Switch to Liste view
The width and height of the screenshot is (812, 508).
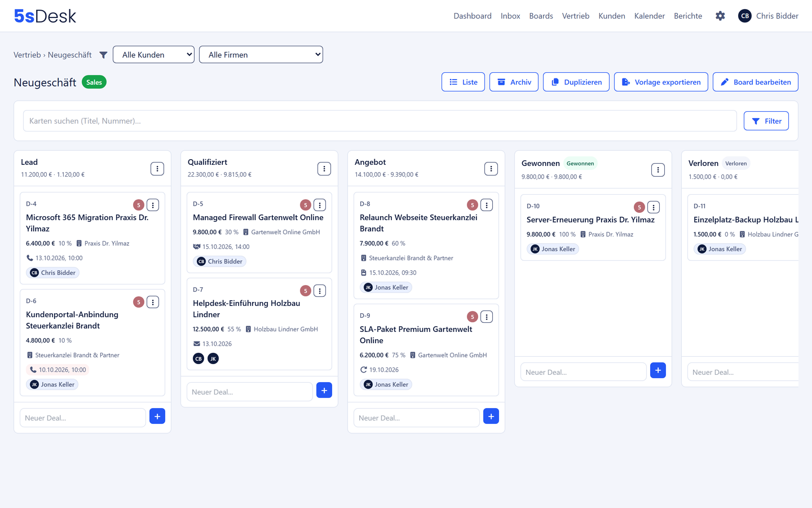(463, 82)
